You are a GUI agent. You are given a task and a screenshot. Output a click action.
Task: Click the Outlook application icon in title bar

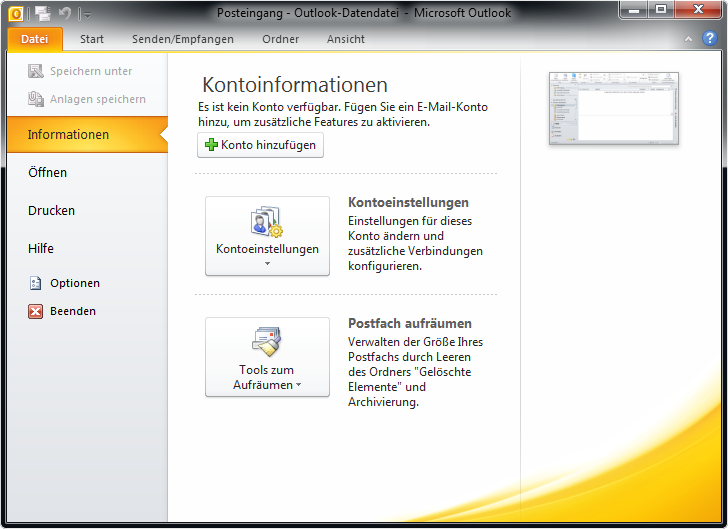(x=16, y=13)
